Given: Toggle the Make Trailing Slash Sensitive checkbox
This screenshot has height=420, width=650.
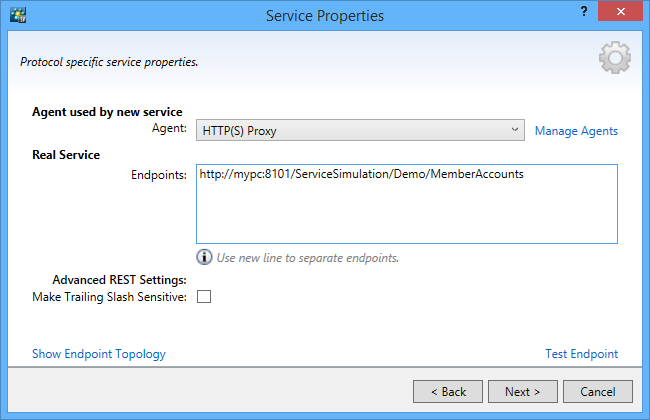Looking at the screenshot, I should [204, 297].
